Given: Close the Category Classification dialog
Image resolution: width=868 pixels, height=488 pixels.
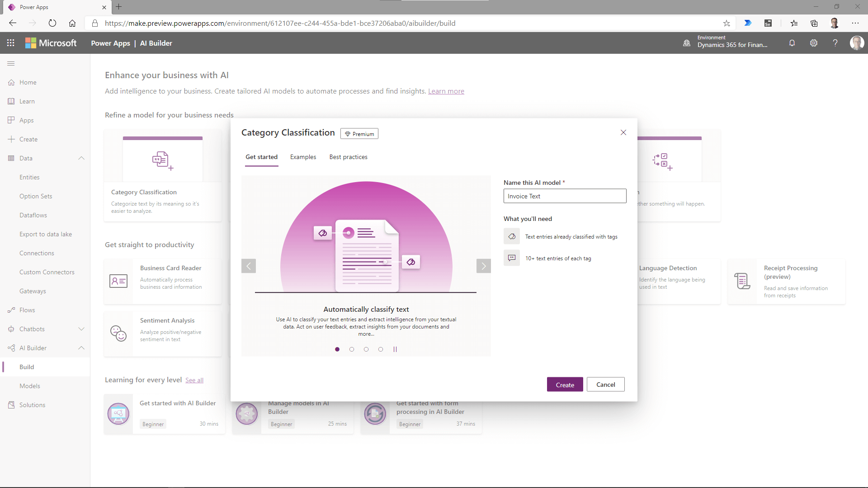Looking at the screenshot, I should pos(623,132).
